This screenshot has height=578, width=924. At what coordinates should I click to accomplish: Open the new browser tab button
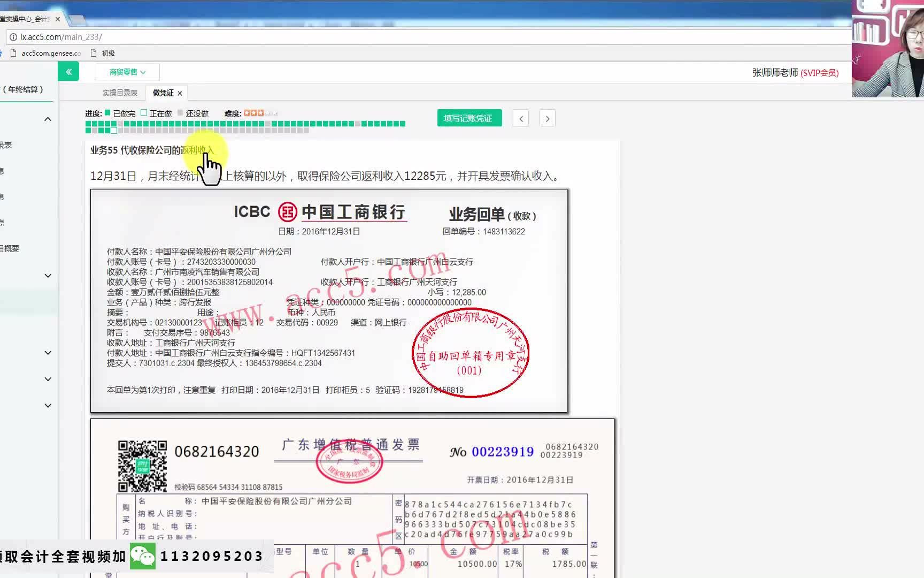point(76,20)
